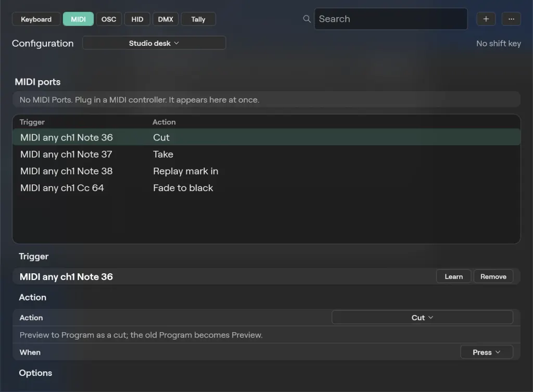This screenshot has height=392, width=533.
Task: Select row MIDI any ch1 Cc 64
Action: 266,187
